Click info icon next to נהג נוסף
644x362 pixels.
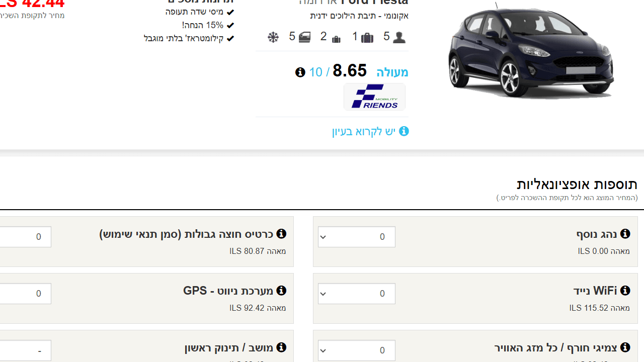click(625, 234)
